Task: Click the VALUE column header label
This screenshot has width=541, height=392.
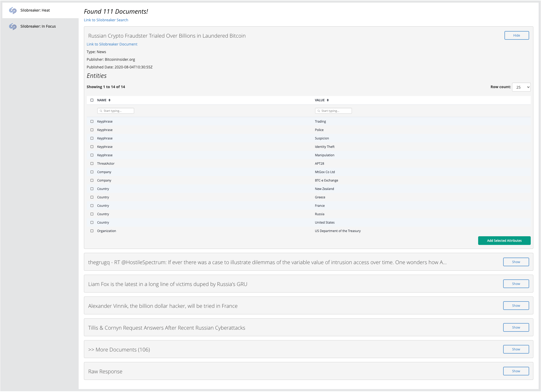Action: pyautogui.click(x=320, y=100)
